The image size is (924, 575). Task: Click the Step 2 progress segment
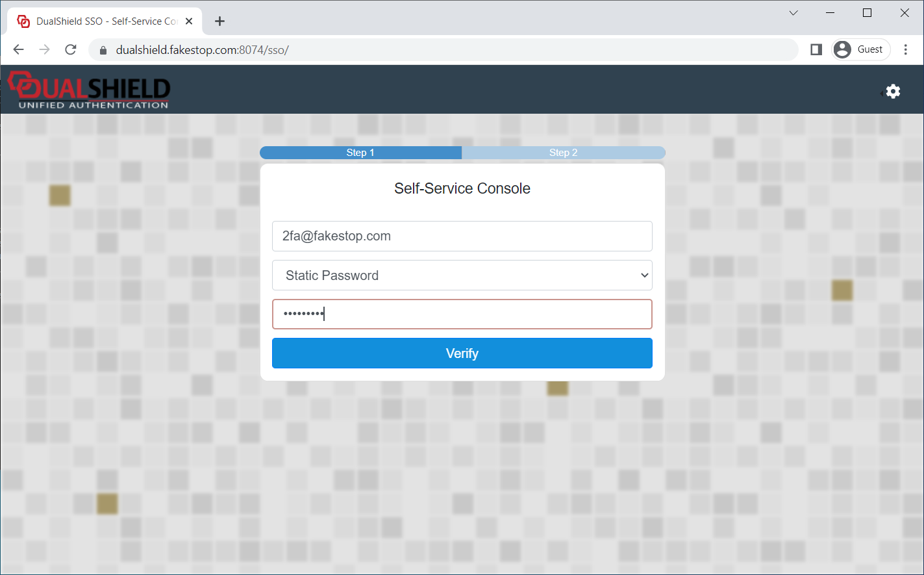tap(563, 153)
